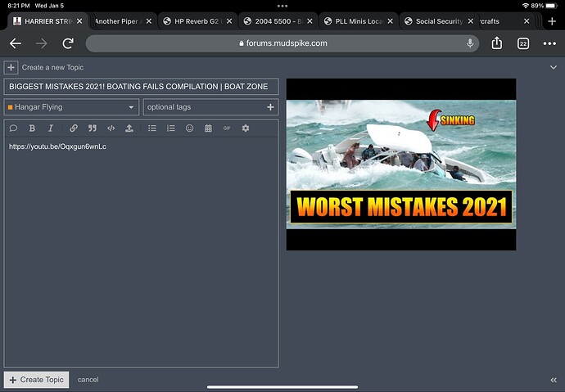Insert a hyperlink in the post

tap(74, 128)
